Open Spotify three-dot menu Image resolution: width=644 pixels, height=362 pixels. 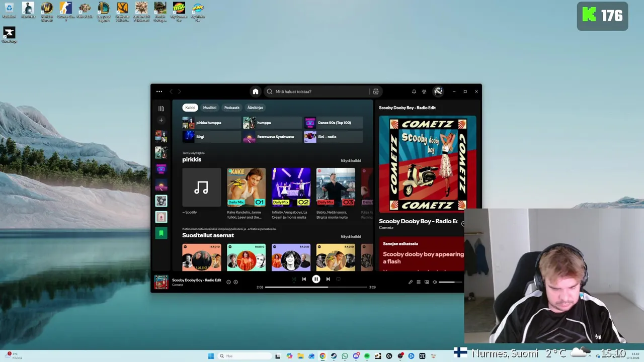pos(159,92)
